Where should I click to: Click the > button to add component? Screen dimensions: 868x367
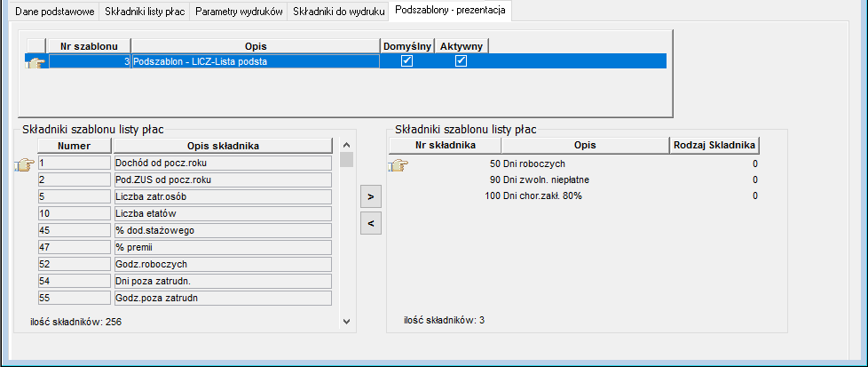371,196
